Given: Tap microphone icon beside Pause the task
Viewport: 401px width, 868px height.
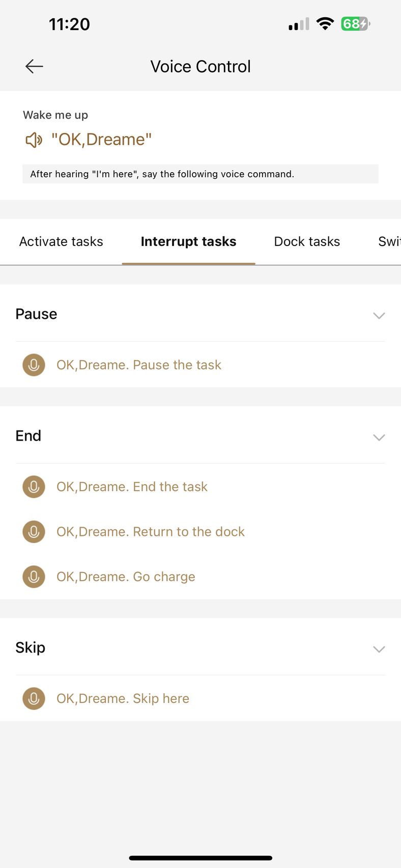Looking at the screenshot, I should point(34,365).
